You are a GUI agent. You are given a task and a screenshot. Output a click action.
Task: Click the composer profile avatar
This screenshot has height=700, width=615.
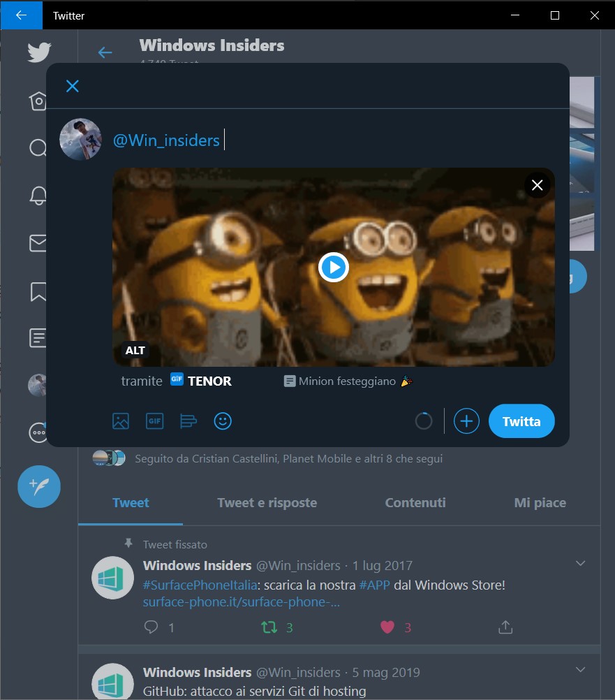(80, 139)
